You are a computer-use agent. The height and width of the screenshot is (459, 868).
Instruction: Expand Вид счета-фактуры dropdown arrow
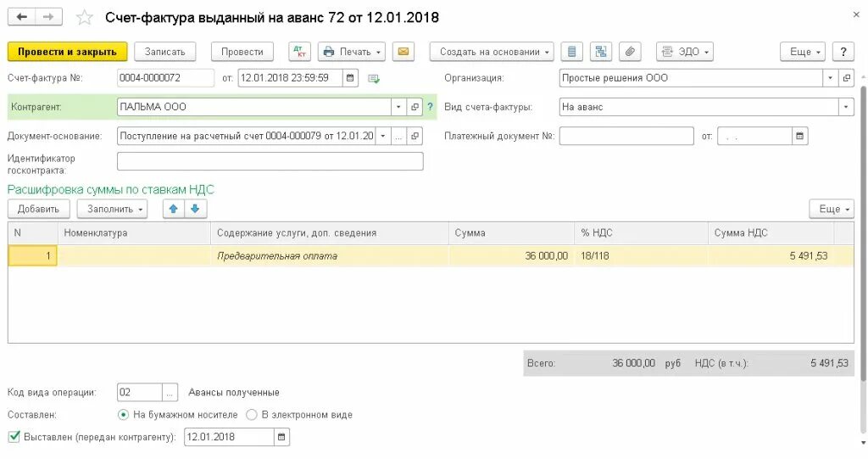coord(846,107)
